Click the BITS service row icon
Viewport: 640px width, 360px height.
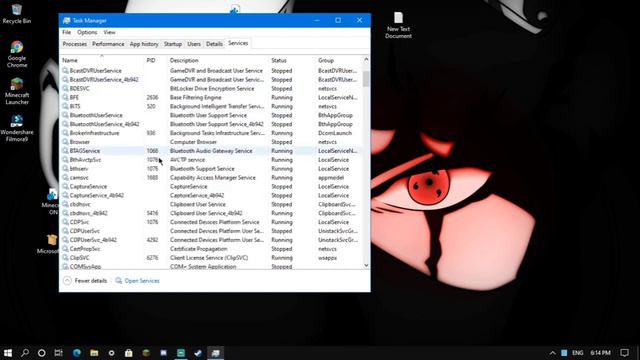pos(65,107)
